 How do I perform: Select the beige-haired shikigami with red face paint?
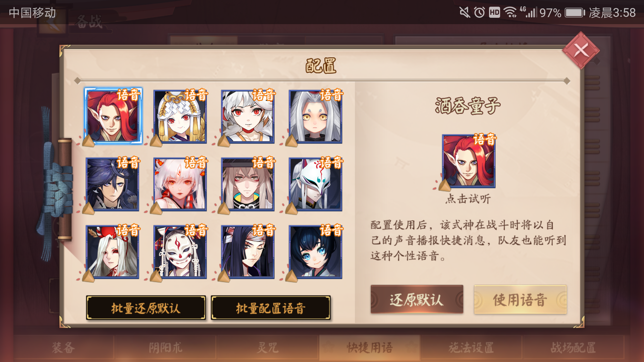point(248,184)
